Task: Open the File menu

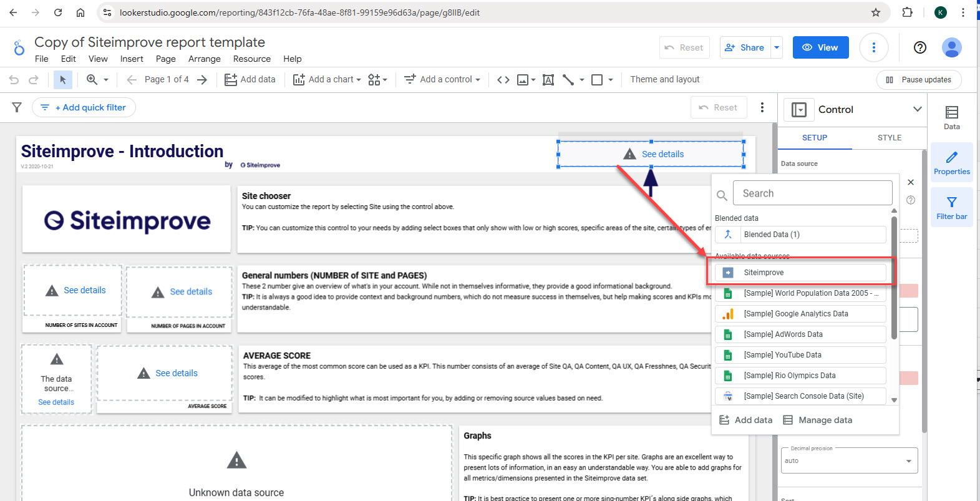Action: 42,59
